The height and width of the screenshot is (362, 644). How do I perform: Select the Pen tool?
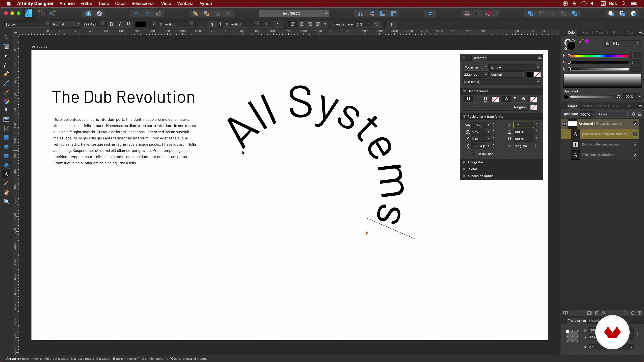[x=6, y=74]
